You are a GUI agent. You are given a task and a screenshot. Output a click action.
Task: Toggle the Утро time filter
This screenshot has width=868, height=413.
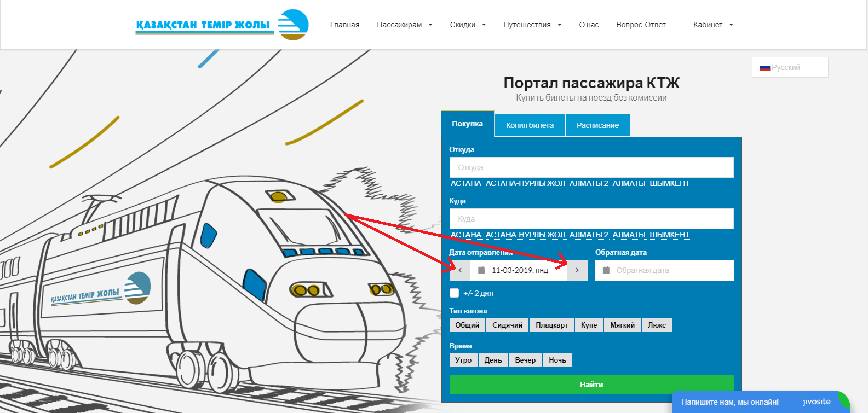click(463, 360)
